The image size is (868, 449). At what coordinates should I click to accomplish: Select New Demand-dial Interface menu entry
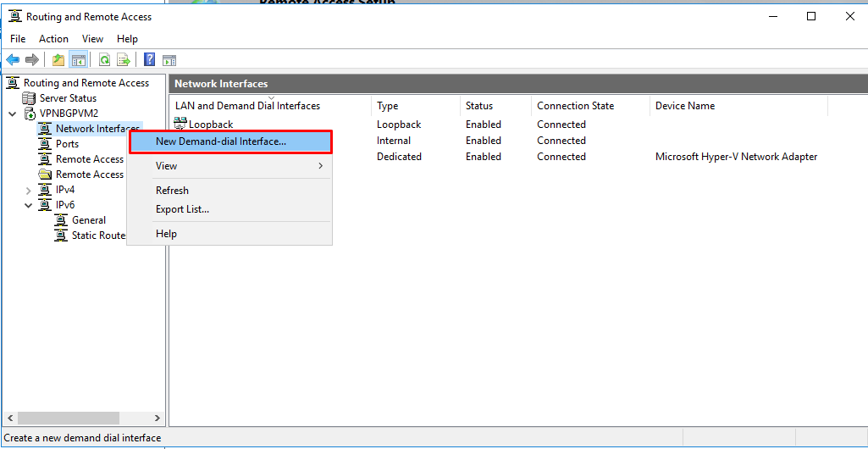point(221,141)
